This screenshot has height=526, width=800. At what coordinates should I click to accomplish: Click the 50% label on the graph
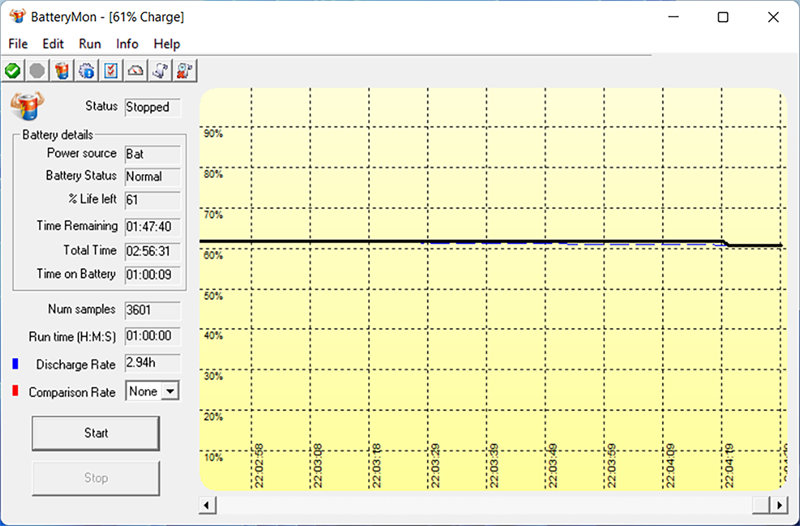(x=213, y=296)
